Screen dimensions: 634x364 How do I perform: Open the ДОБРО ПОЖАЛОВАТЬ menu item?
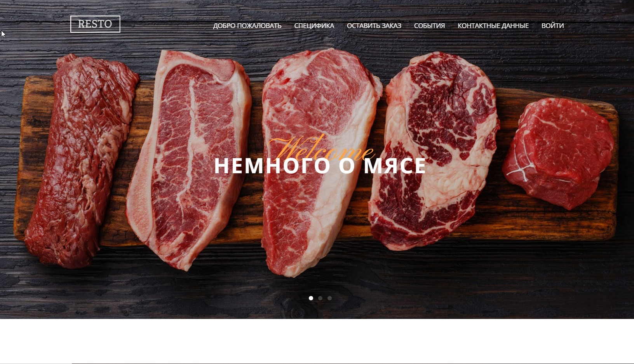247,26
